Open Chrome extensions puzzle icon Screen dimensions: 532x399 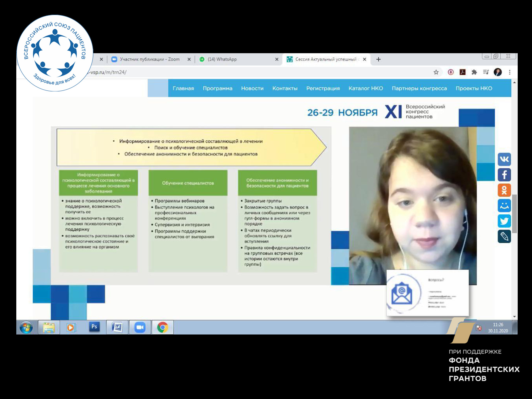[474, 72]
